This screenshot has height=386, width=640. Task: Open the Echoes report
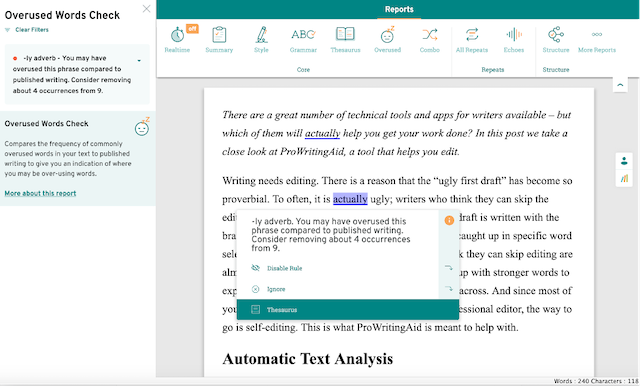[514, 40]
